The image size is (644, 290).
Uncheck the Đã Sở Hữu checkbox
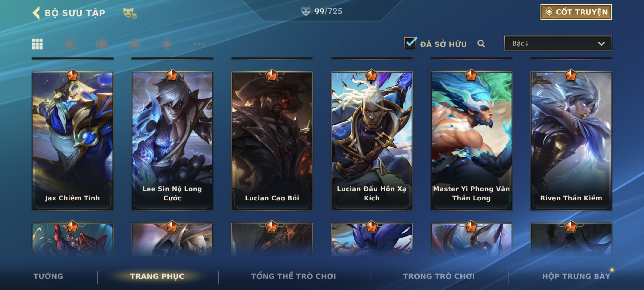click(410, 43)
